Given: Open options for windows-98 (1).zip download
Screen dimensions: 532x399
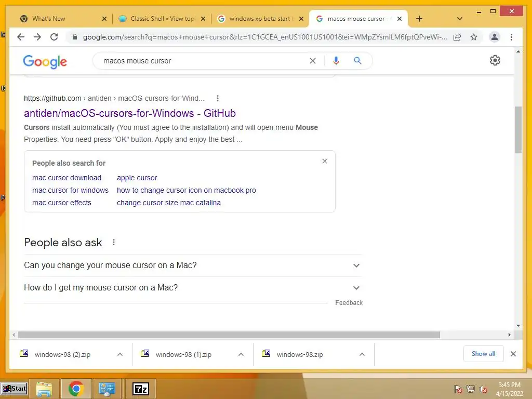Looking at the screenshot, I should point(241,354).
